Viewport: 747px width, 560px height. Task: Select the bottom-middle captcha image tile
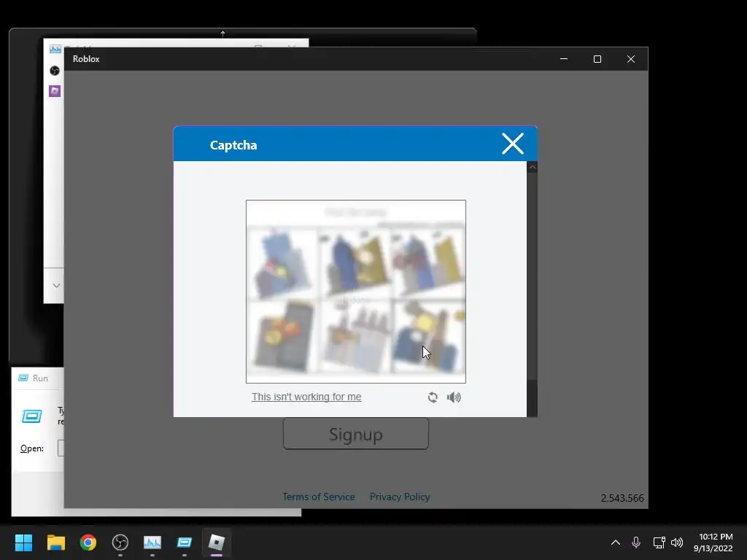[x=355, y=336]
